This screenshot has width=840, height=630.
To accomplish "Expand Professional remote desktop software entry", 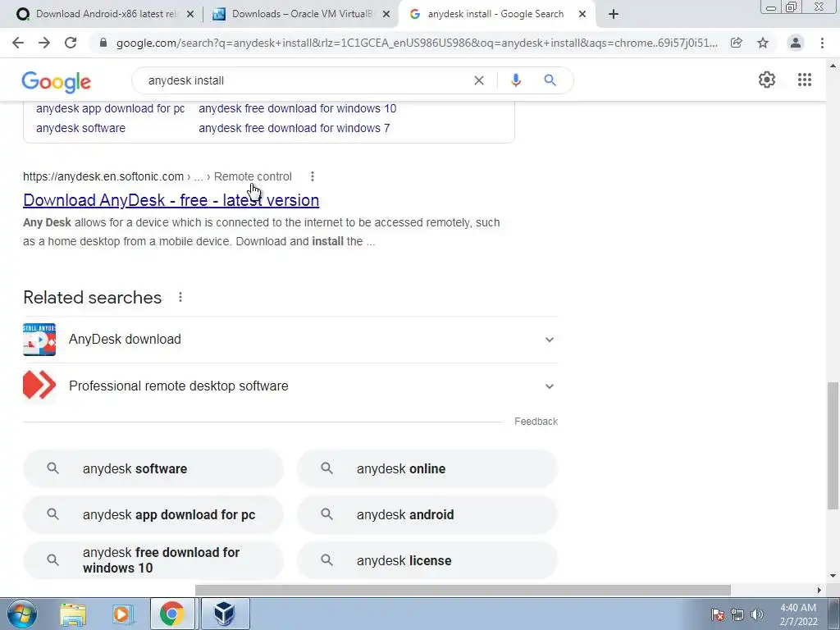I will (549, 386).
